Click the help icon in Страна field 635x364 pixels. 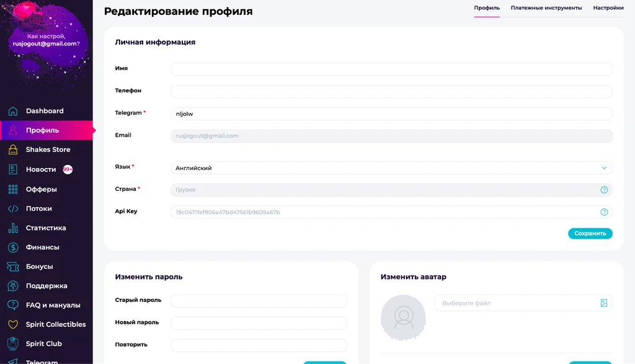pos(604,190)
